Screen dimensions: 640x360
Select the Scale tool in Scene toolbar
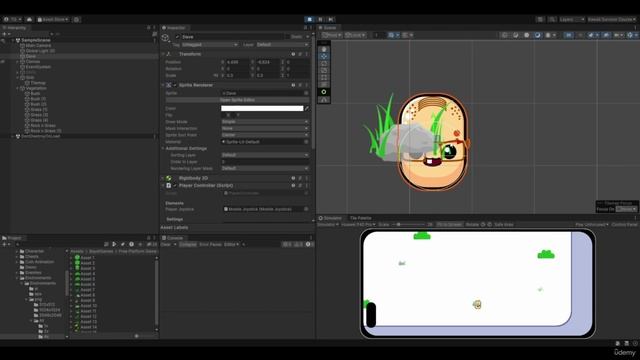click(324, 70)
